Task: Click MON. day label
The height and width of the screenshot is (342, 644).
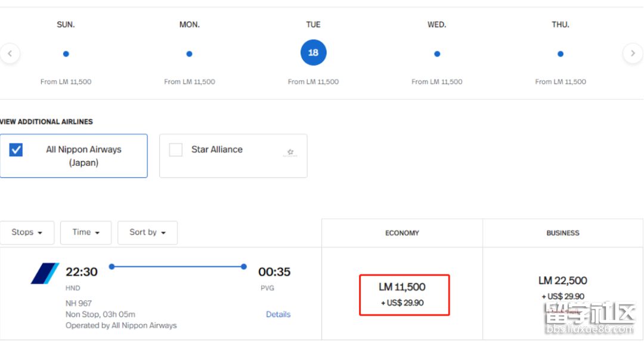Action: [x=190, y=24]
